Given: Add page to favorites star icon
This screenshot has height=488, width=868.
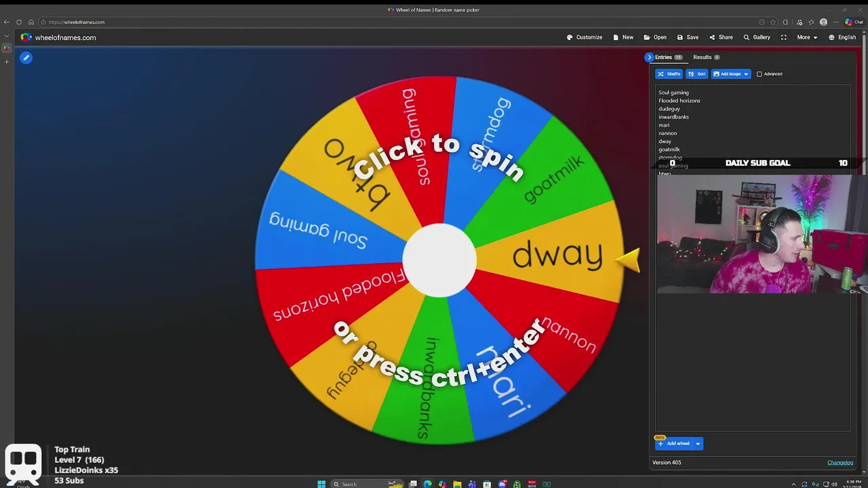Looking at the screenshot, I should tap(773, 22).
